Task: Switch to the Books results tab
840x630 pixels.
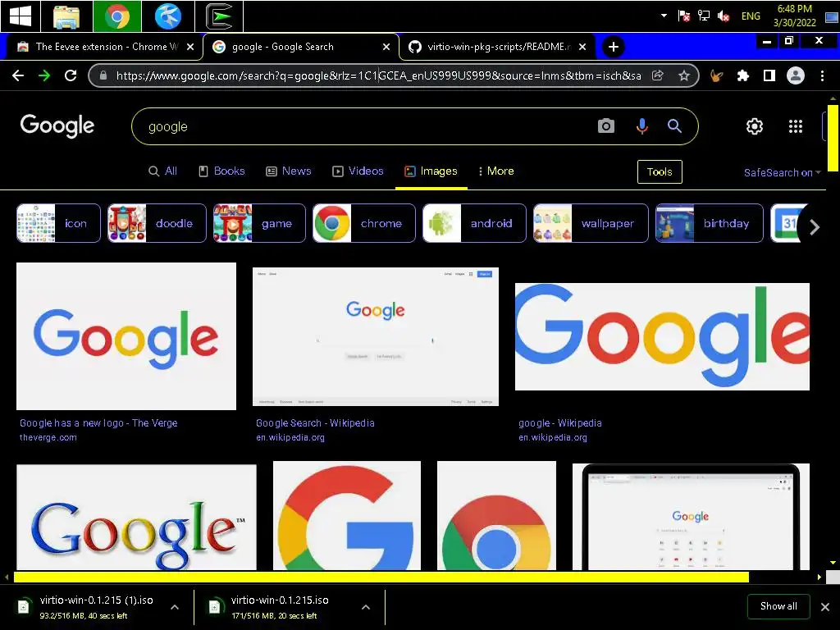Action: point(221,171)
